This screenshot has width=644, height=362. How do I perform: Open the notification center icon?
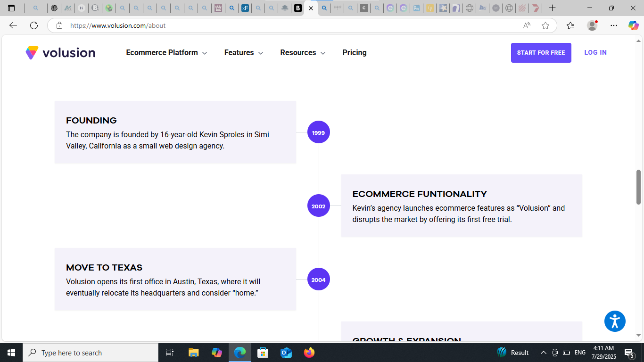point(629,353)
